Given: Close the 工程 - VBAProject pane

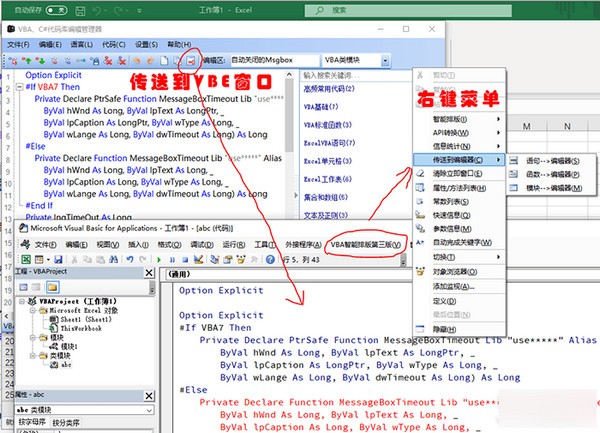Looking at the screenshot, I should 149,272.
